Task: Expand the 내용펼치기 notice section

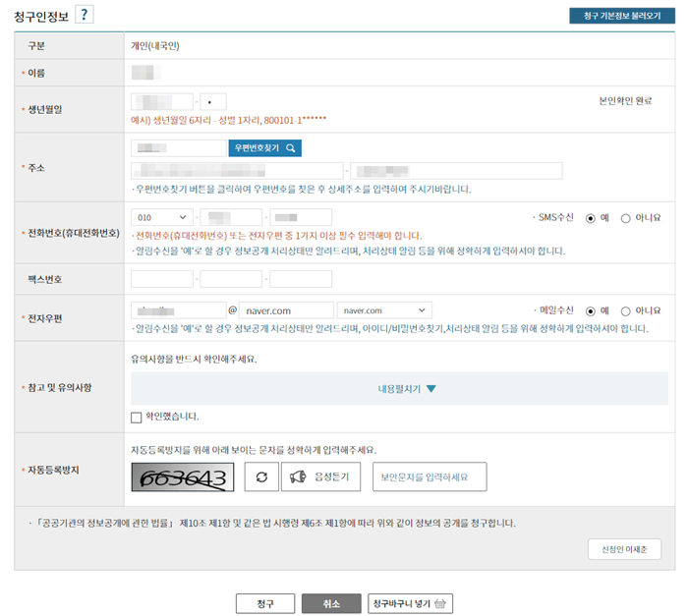Action: [399, 389]
